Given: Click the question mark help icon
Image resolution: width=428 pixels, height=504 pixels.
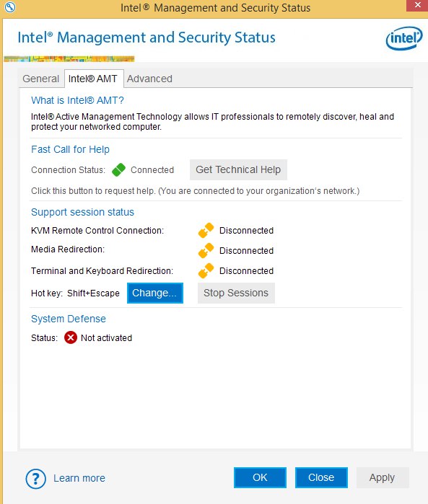Looking at the screenshot, I should tap(35, 479).
